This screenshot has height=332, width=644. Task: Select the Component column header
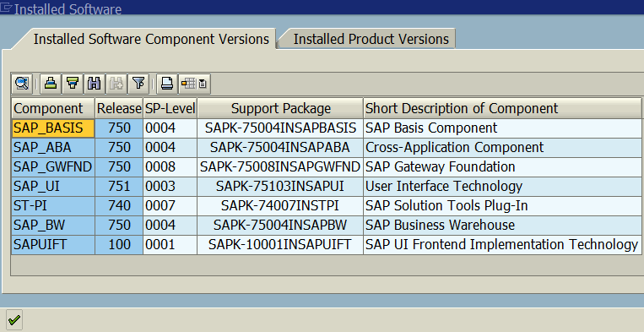53,108
